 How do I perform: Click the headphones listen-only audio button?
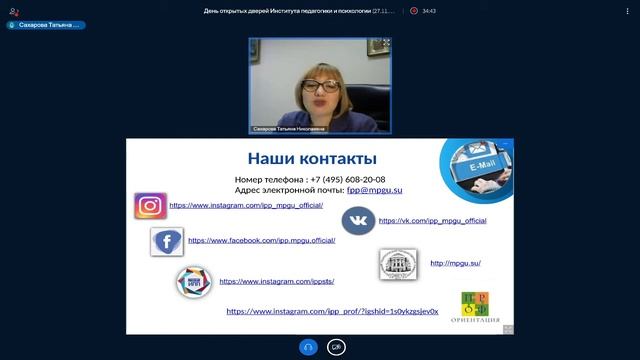(308, 347)
